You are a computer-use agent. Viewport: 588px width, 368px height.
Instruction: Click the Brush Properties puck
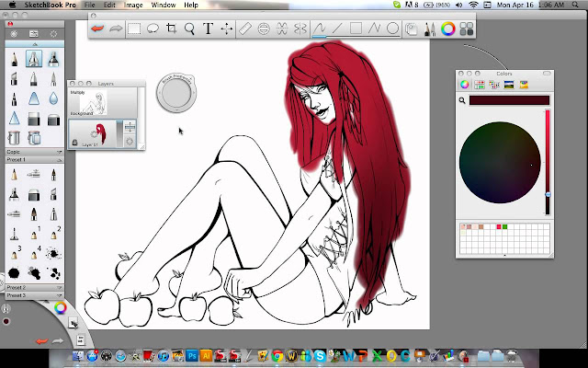(x=176, y=93)
